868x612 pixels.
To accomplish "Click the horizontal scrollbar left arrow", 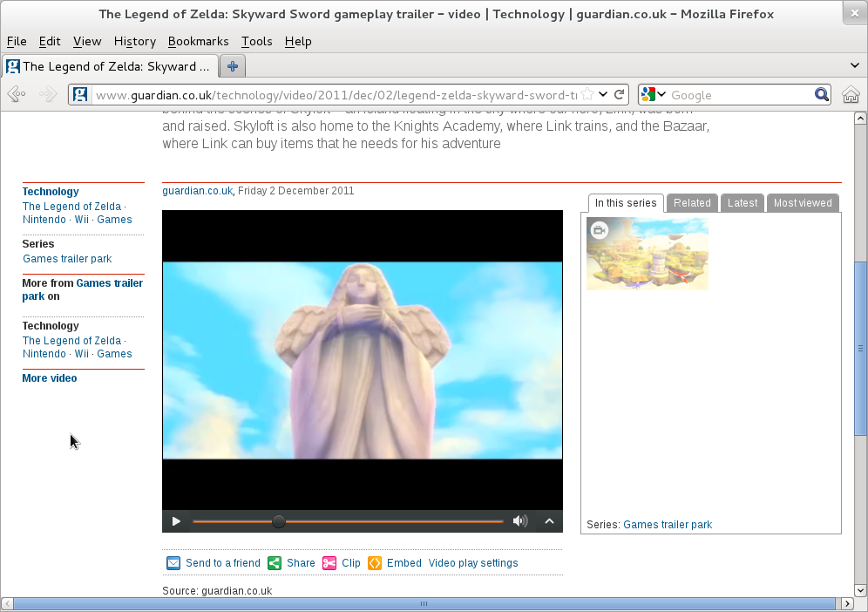I will (7, 603).
